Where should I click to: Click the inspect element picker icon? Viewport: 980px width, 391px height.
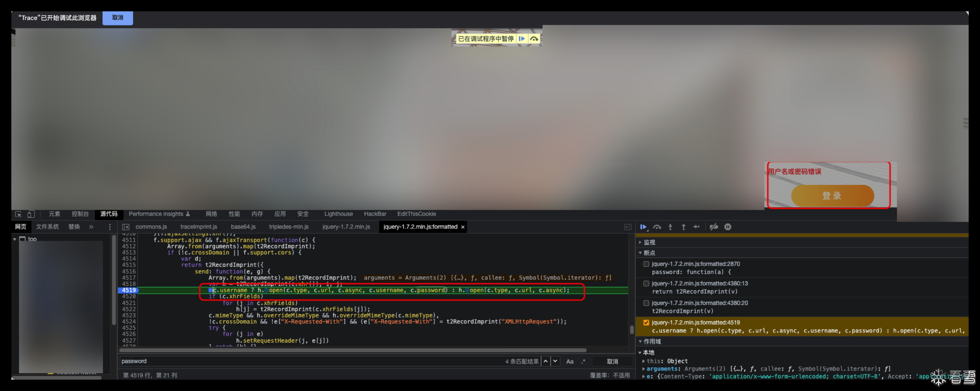[x=18, y=214]
